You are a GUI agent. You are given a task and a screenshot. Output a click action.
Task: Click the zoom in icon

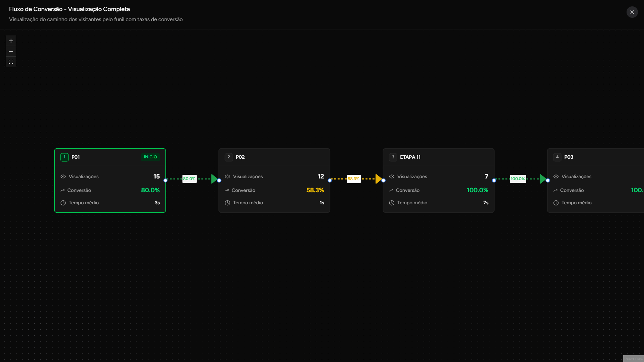click(x=10, y=41)
